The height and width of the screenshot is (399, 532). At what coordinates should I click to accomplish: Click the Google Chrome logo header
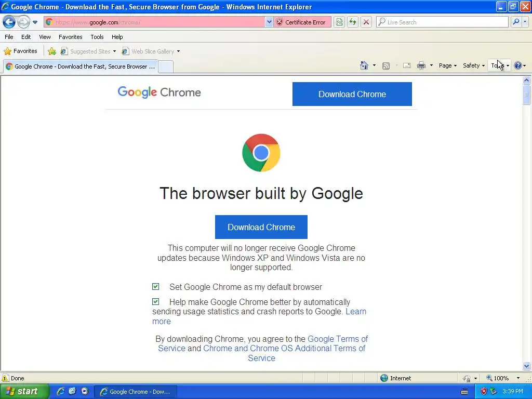click(x=159, y=92)
